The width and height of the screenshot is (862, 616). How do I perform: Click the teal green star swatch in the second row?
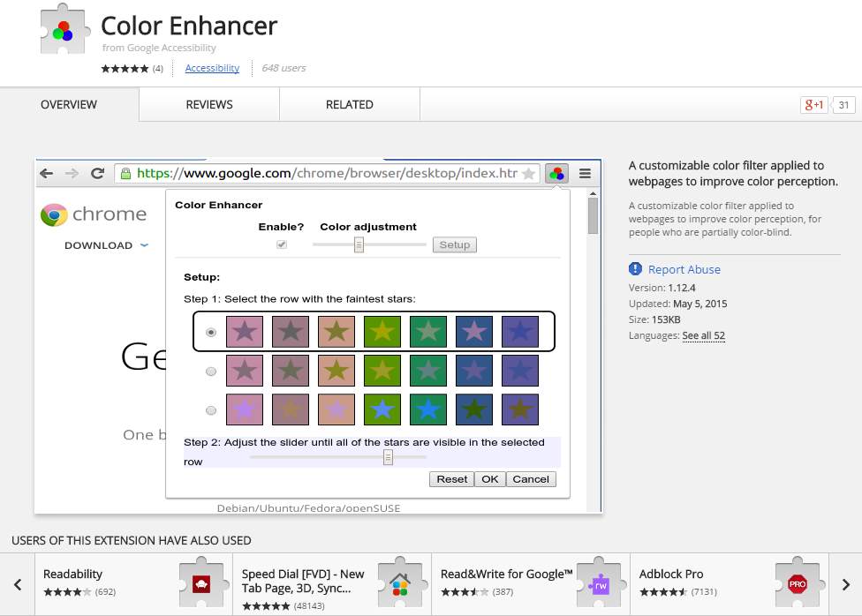pos(428,371)
